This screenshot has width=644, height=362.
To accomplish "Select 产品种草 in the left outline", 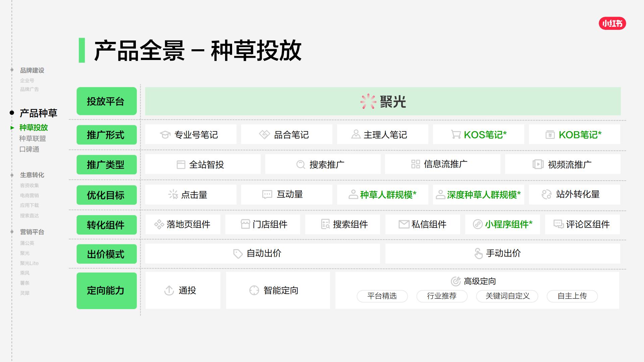I will pyautogui.click(x=39, y=113).
